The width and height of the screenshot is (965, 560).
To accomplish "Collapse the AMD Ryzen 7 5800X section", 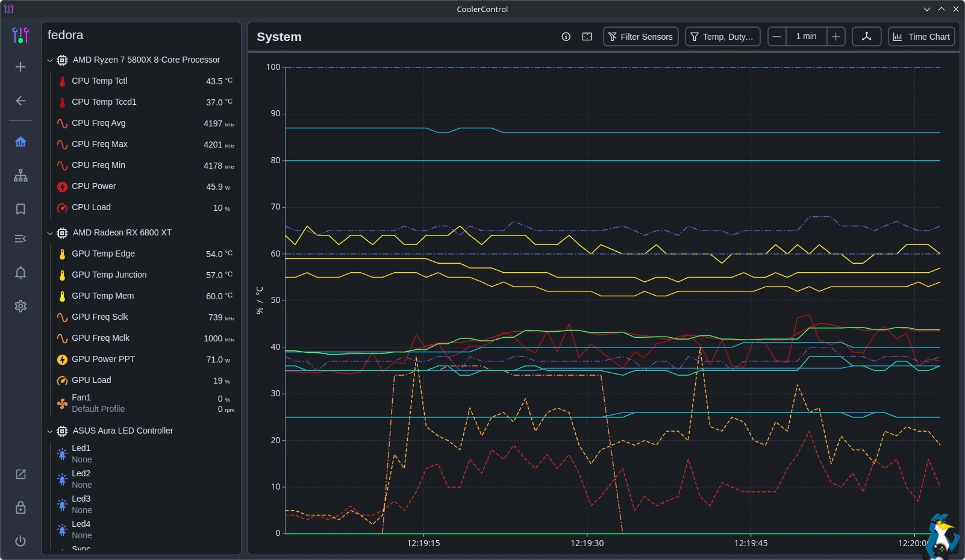I will tap(50, 60).
